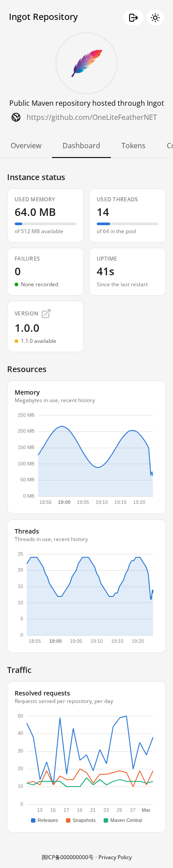173x868 pixels.
Task: Open the Tokens tab
Action: point(134,146)
